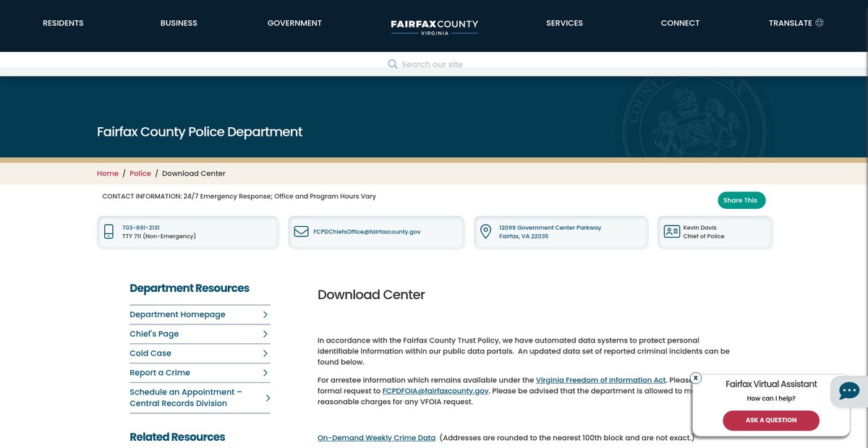Click the phone icon beside 703-691-2131
The width and height of the screenshot is (868, 448).
(x=109, y=232)
